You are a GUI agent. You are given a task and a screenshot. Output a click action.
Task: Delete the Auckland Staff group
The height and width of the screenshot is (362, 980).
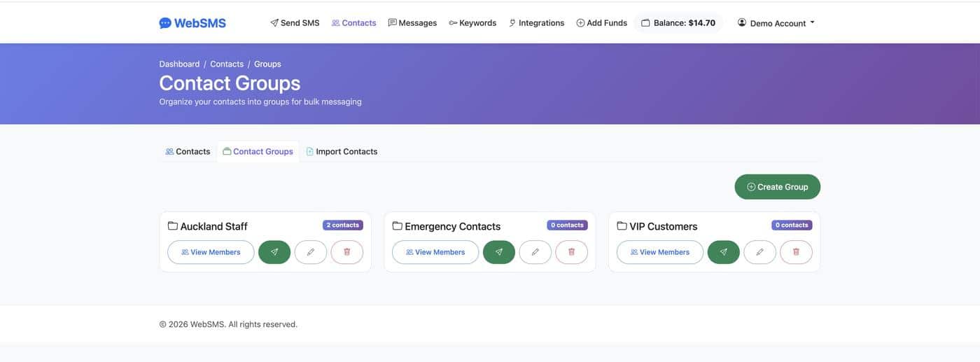(x=347, y=252)
